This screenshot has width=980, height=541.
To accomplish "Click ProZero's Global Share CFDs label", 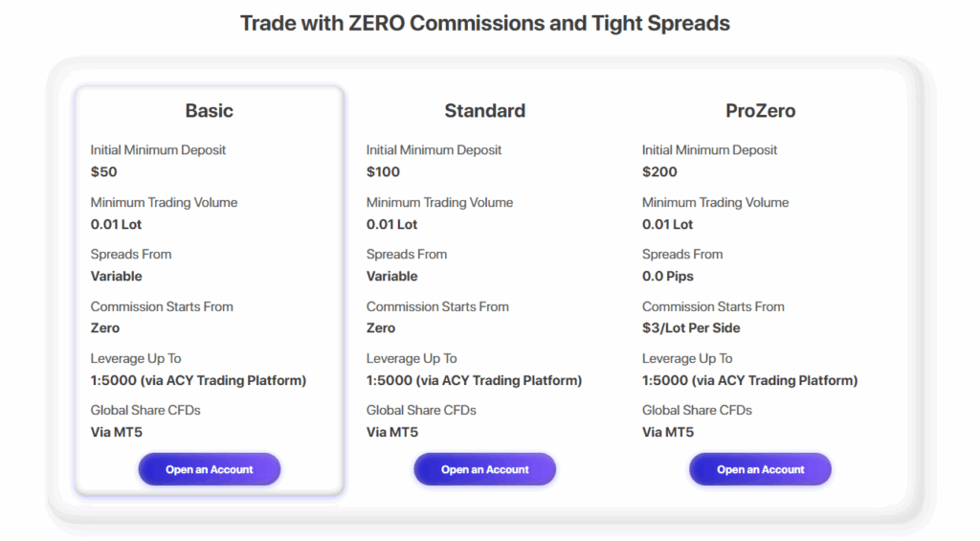I will pos(697,410).
